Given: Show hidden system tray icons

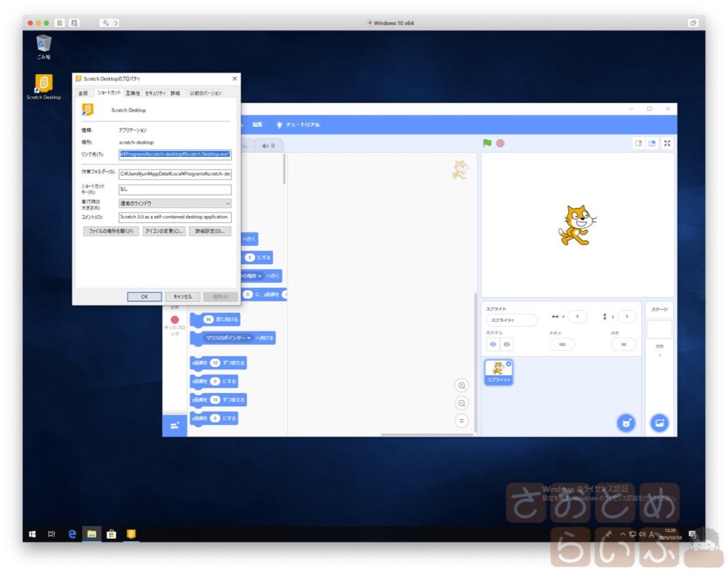Looking at the screenshot, I should [623, 534].
